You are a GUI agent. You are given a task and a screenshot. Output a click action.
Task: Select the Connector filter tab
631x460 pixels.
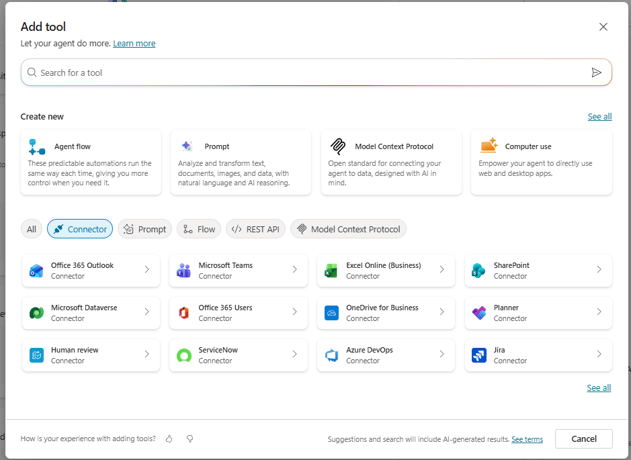coord(80,229)
